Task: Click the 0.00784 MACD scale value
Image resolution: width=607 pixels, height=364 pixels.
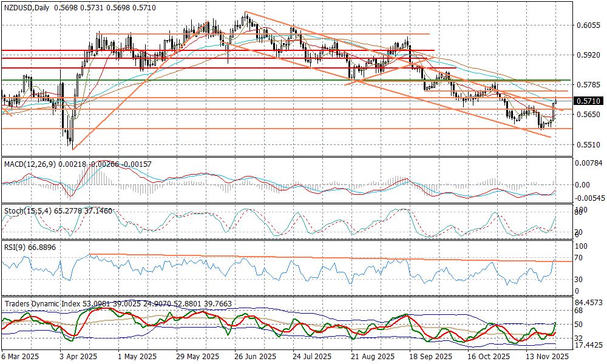Action: point(589,163)
